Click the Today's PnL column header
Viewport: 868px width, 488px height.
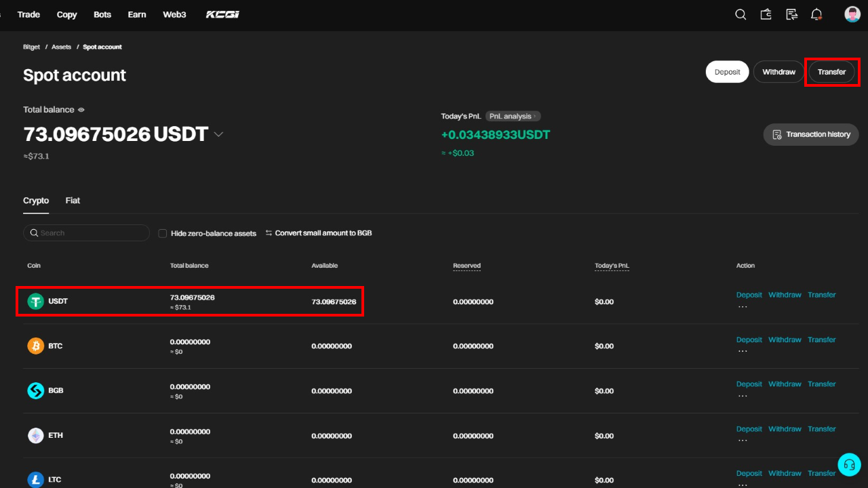point(612,266)
